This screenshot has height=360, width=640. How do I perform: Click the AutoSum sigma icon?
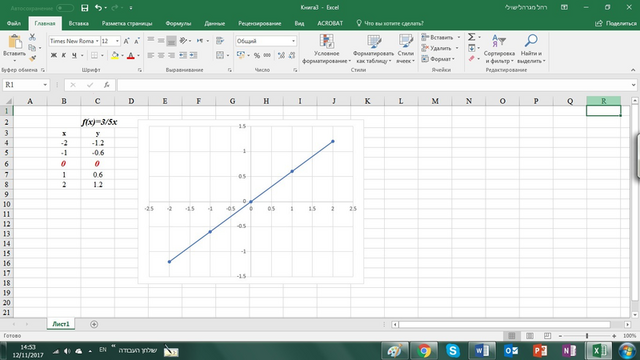point(471,37)
